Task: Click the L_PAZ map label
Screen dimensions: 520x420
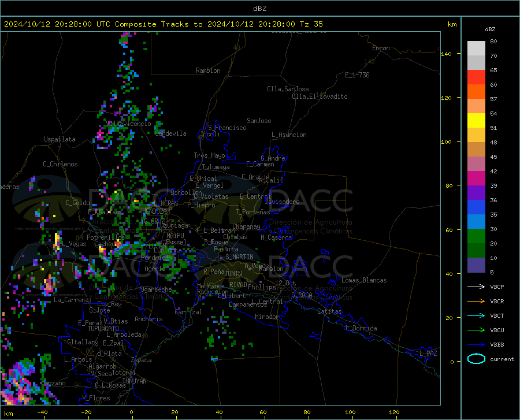Action: [428, 354]
